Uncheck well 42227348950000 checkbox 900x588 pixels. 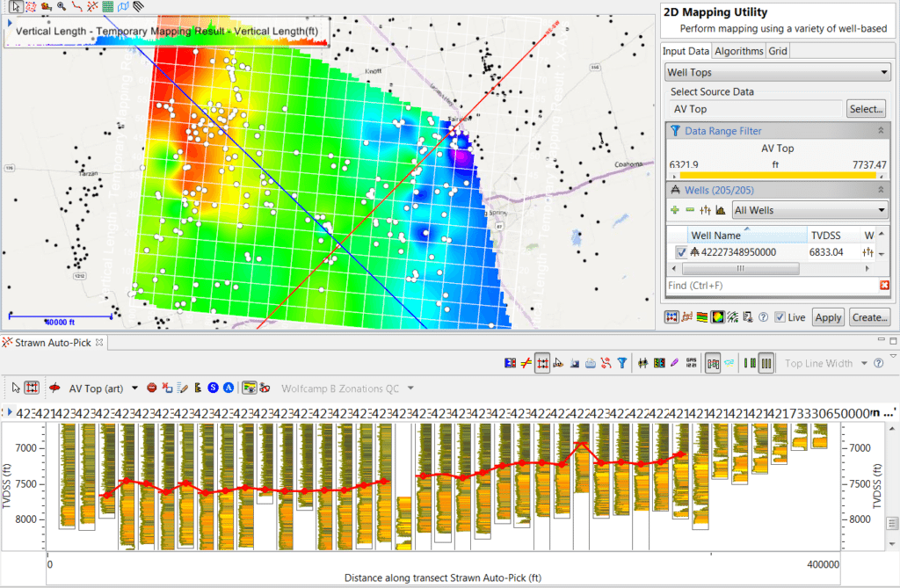point(680,252)
